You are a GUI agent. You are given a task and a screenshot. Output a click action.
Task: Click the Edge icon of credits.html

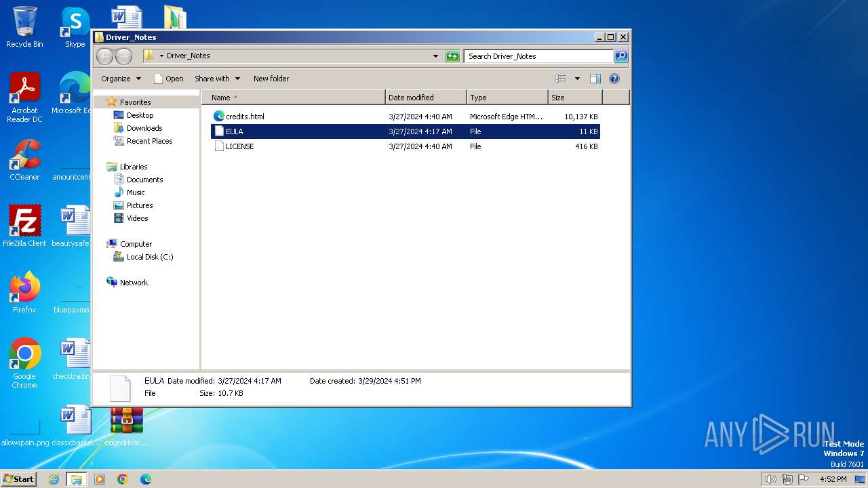coord(219,117)
